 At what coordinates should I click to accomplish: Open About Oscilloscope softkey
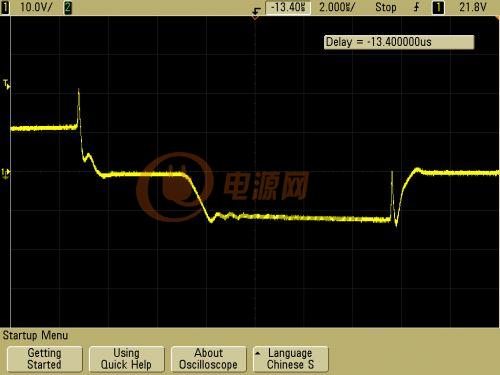click(209, 359)
